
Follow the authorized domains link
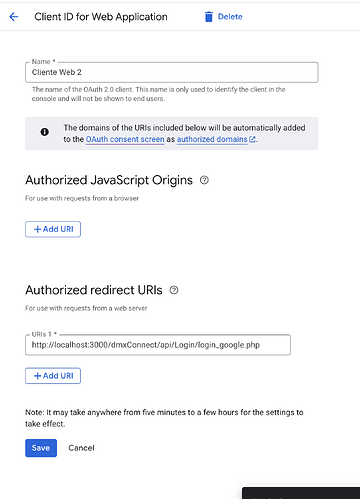coord(212,139)
